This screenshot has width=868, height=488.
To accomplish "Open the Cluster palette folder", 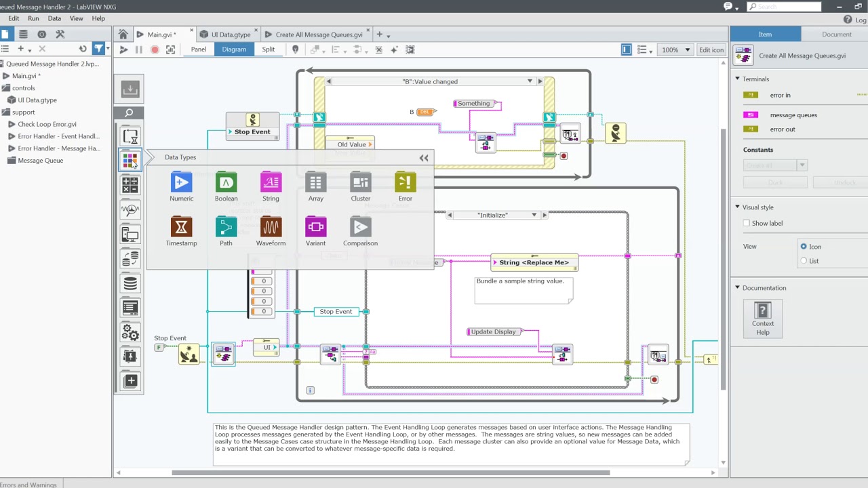I will coord(361,187).
